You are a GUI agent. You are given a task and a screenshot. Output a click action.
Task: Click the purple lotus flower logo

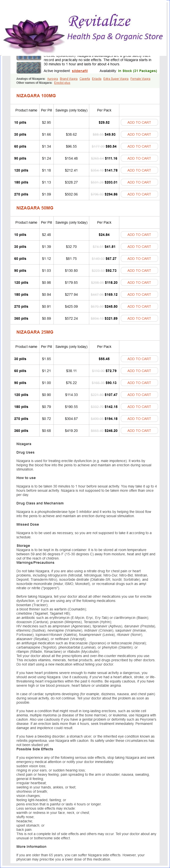(34, 35)
